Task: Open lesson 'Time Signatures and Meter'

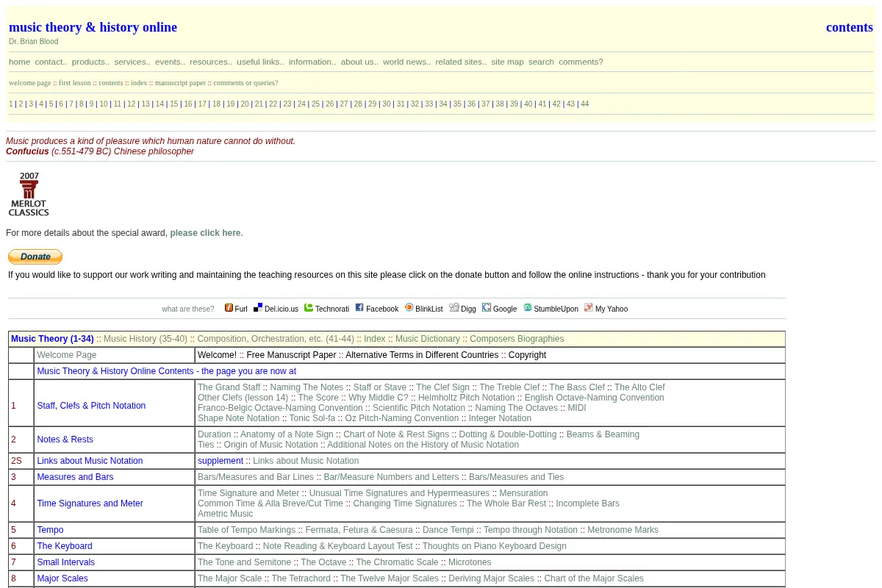Action: [90, 503]
